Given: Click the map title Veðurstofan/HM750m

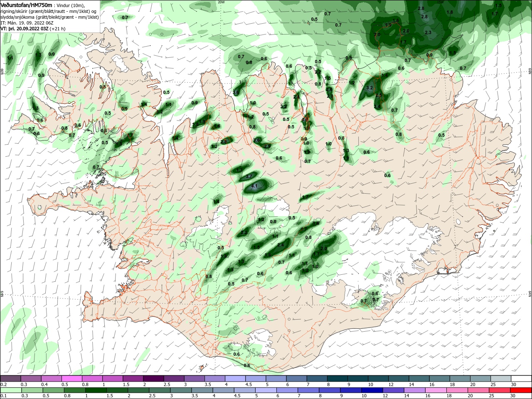Looking at the screenshot, I should 26,5.
